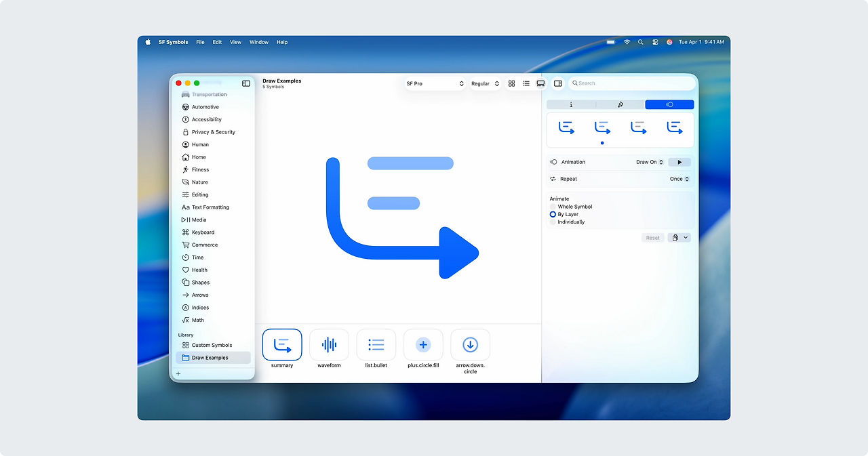Toggle the sidebar visibility icon
Image resolution: width=868 pixels, height=456 pixels.
tap(246, 83)
